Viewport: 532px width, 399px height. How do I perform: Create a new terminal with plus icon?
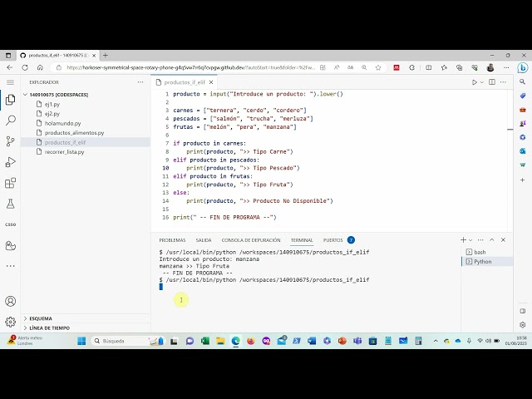click(x=463, y=240)
